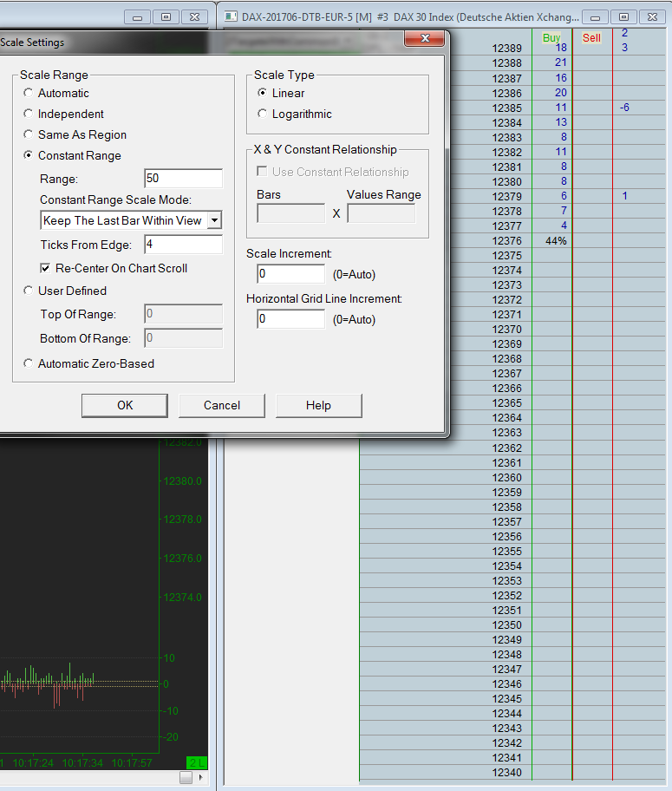This screenshot has height=791, width=672.
Task: Click the Range input field
Action: [x=183, y=178]
